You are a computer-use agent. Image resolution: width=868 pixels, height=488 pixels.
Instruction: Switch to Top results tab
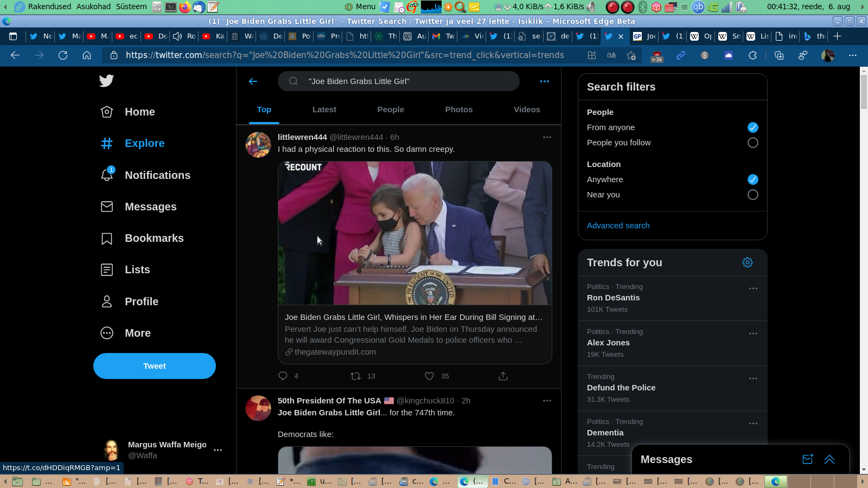(264, 110)
